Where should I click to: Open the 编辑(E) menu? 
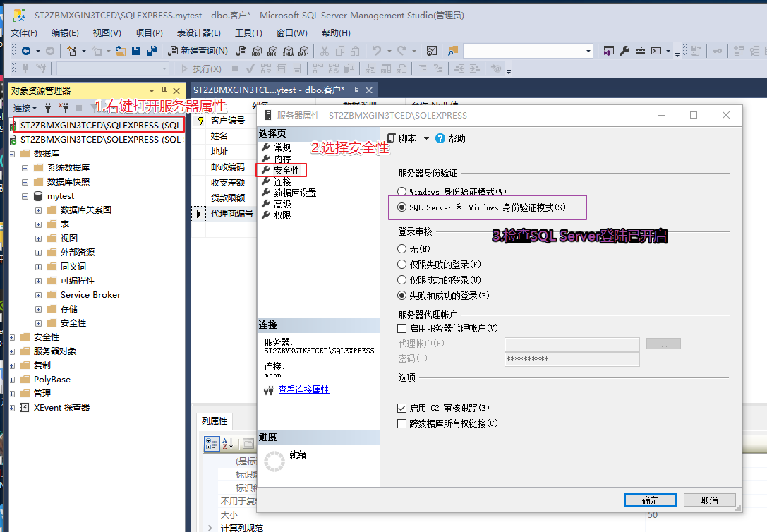pyautogui.click(x=65, y=32)
